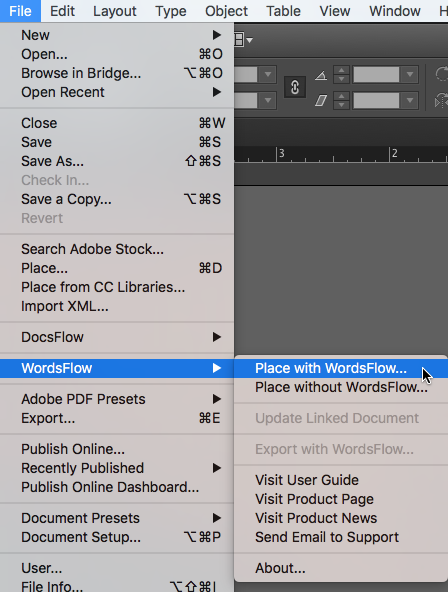Choose Place... menu item
The height and width of the screenshot is (592, 448).
[x=117, y=268]
